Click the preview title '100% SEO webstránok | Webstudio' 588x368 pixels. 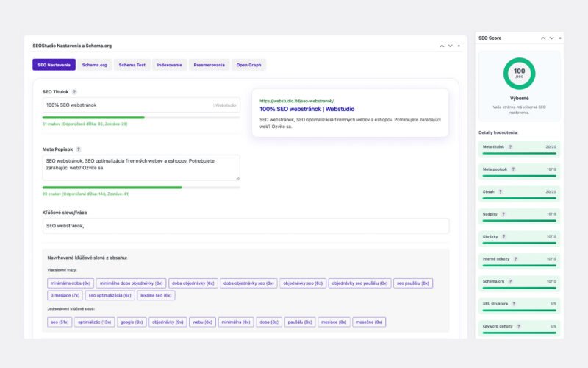point(306,109)
